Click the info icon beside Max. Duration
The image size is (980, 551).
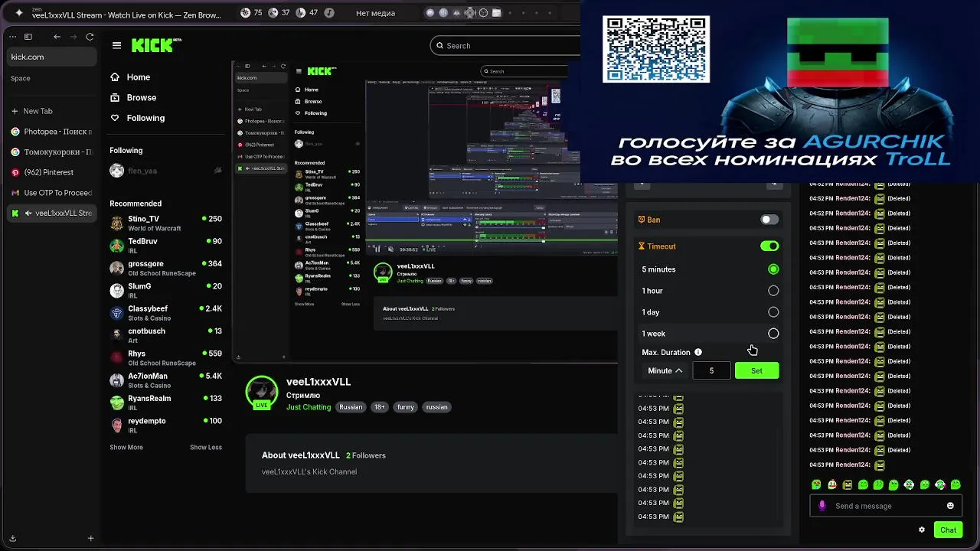click(698, 352)
